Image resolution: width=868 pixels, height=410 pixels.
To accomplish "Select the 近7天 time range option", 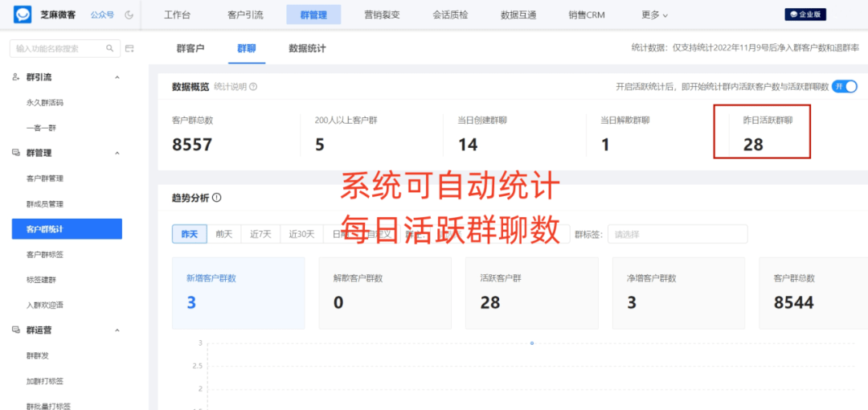I will click(x=260, y=234).
